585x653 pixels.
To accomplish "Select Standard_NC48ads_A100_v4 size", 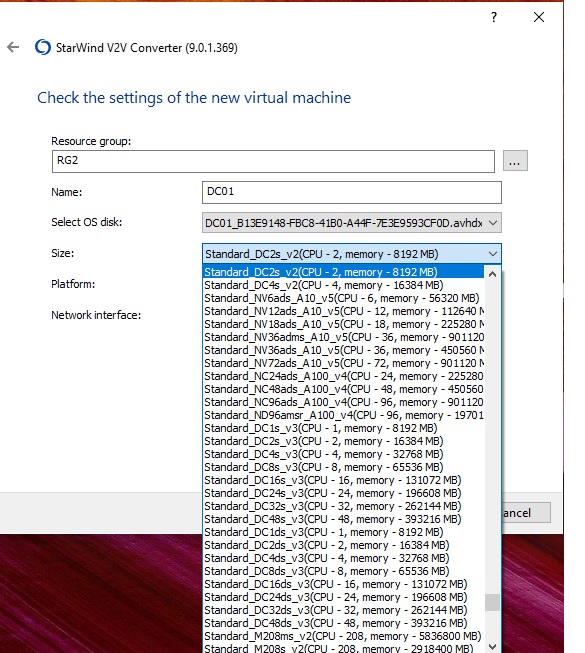I will 344,389.
